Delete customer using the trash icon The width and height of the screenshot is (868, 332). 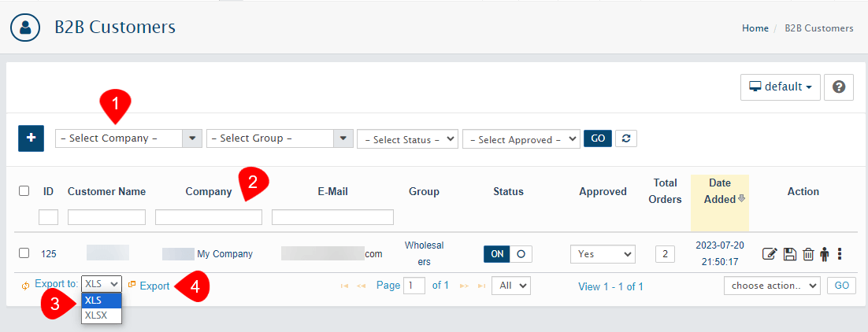click(808, 254)
